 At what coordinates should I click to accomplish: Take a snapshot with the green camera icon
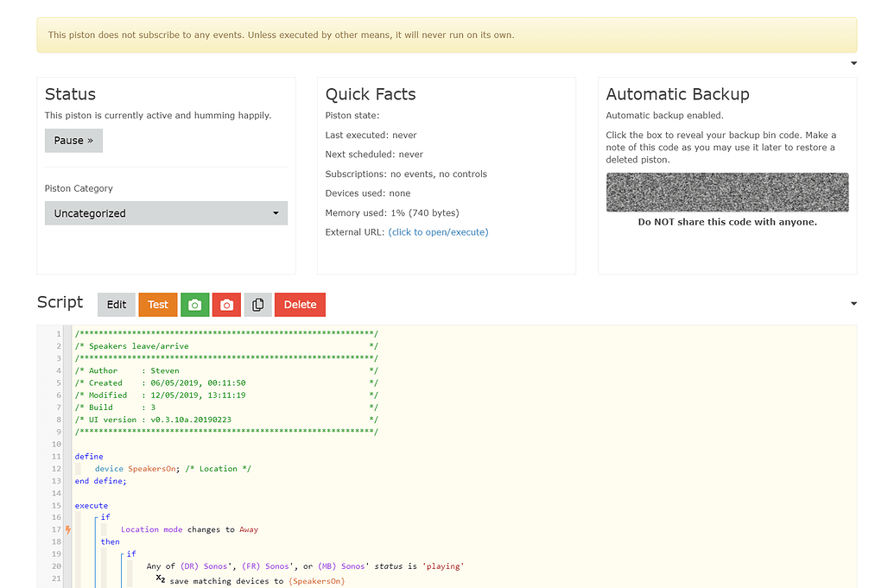point(194,305)
